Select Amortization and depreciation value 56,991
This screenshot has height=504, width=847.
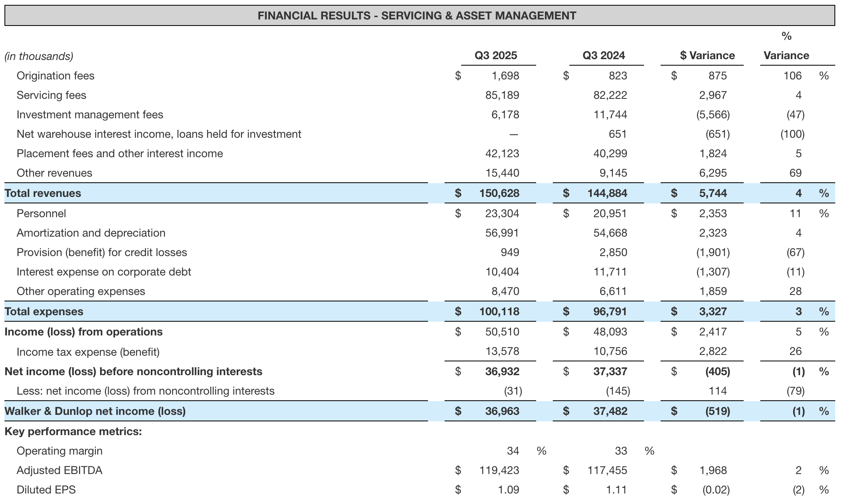point(502,233)
